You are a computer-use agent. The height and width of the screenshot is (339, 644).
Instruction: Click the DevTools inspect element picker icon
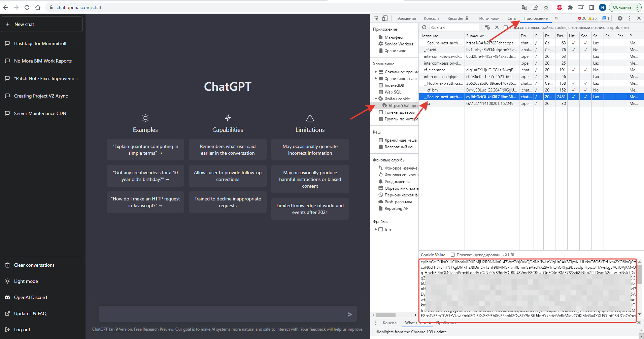tap(376, 18)
